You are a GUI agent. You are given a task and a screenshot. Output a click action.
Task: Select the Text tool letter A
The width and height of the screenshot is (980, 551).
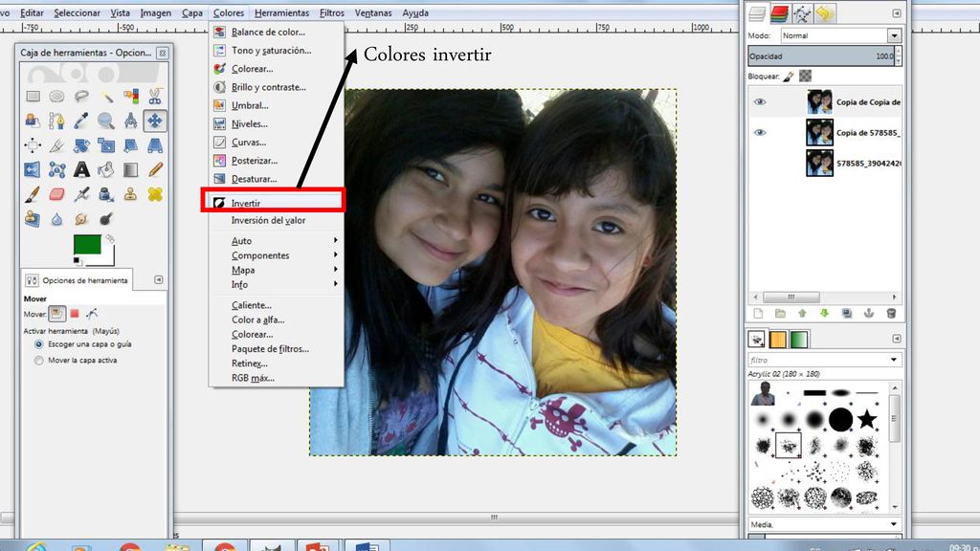point(81,169)
